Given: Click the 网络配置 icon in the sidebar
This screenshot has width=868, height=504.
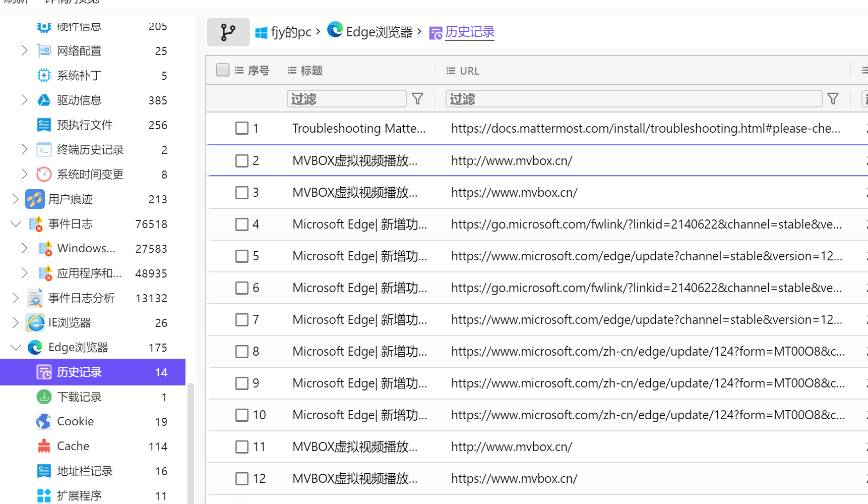Looking at the screenshot, I should point(44,50).
